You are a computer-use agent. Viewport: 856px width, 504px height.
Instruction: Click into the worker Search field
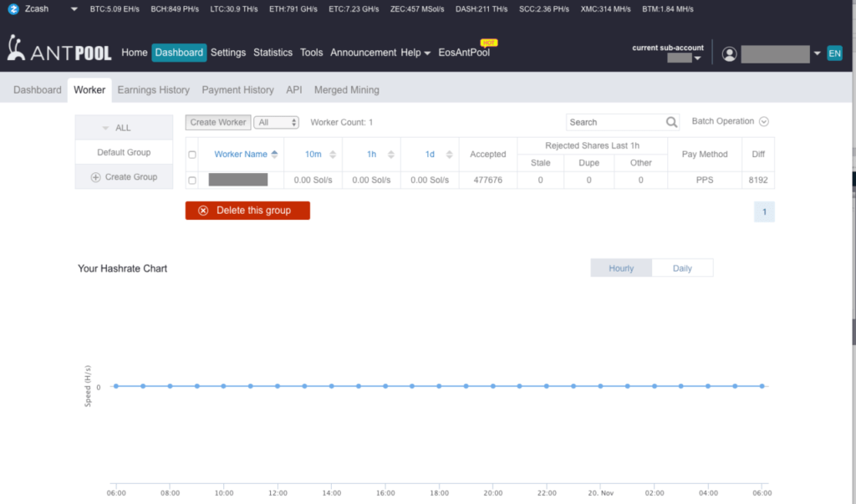point(614,122)
